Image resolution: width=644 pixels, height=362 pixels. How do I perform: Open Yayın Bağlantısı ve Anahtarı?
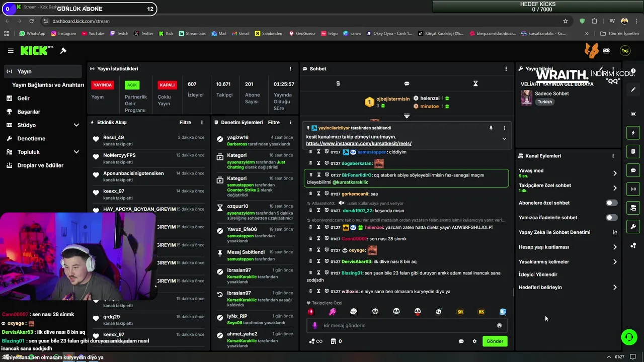(x=48, y=85)
